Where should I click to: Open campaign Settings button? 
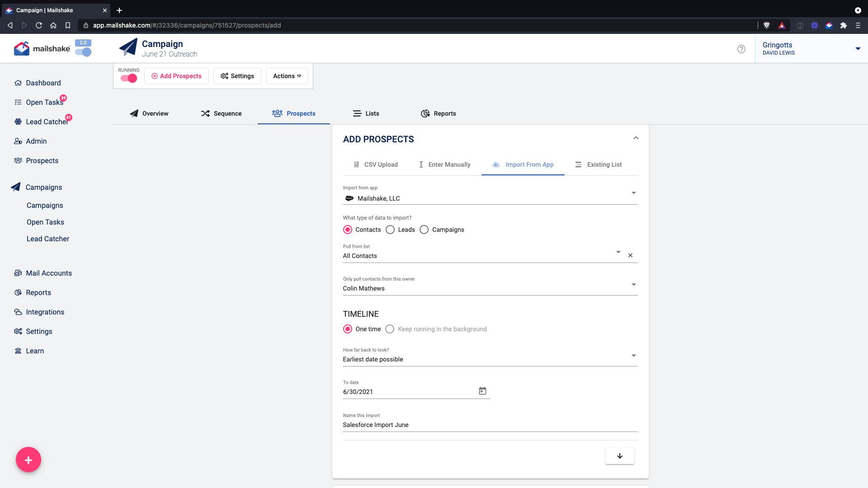pyautogui.click(x=237, y=76)
